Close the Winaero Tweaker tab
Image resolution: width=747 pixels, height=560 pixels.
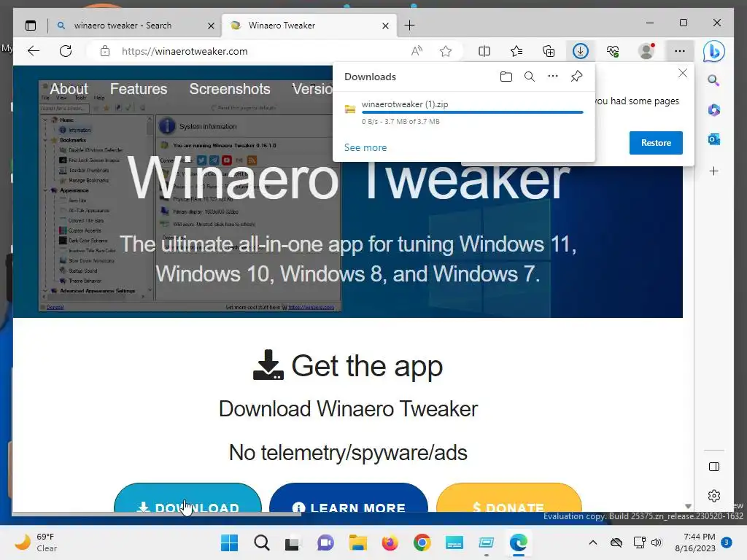(385, 26)
